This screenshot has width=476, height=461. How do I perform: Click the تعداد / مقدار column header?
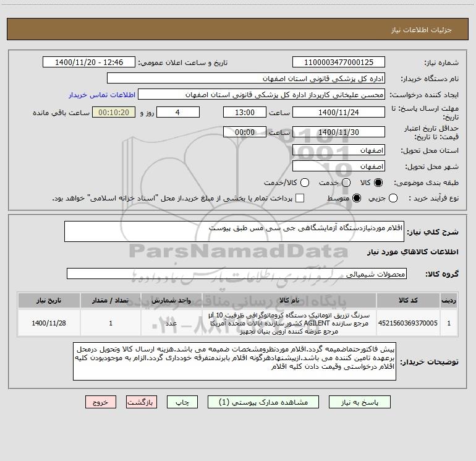[x=111, y=300]
